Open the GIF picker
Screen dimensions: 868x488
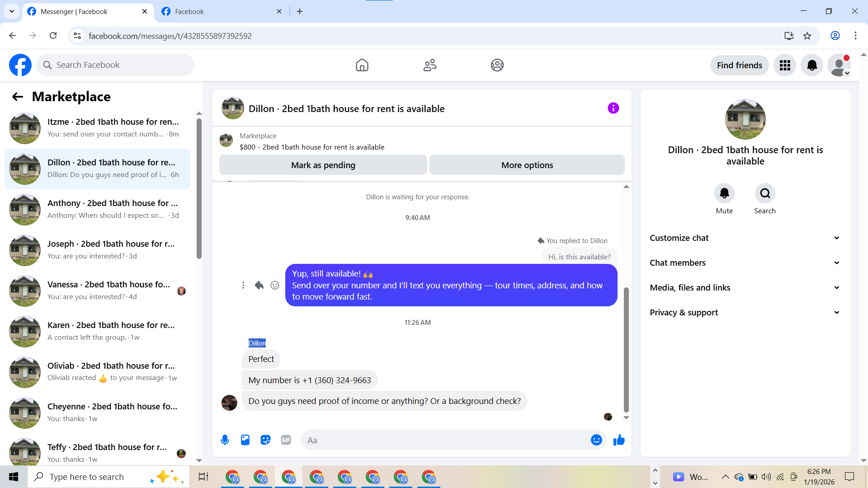[x=286, y=440]
